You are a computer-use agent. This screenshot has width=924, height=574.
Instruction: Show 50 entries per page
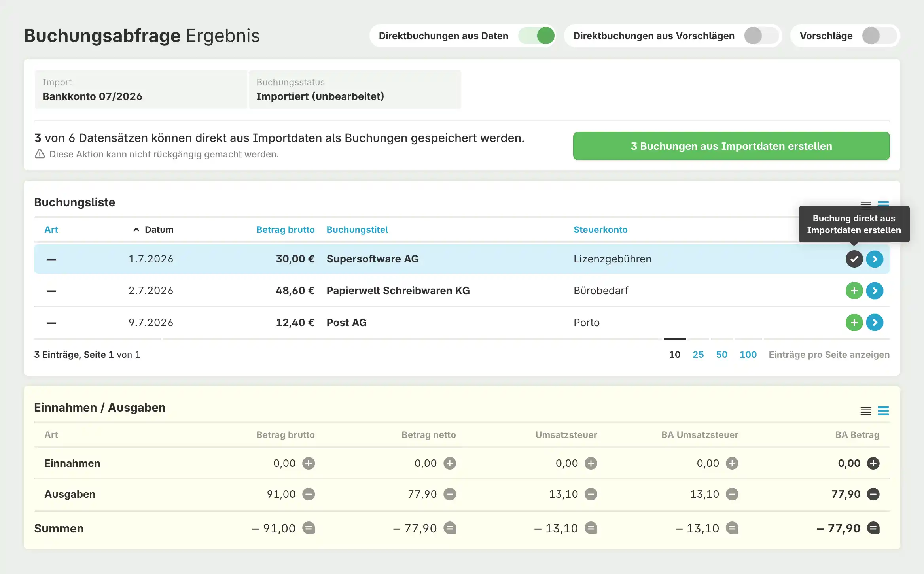point(721,355)
